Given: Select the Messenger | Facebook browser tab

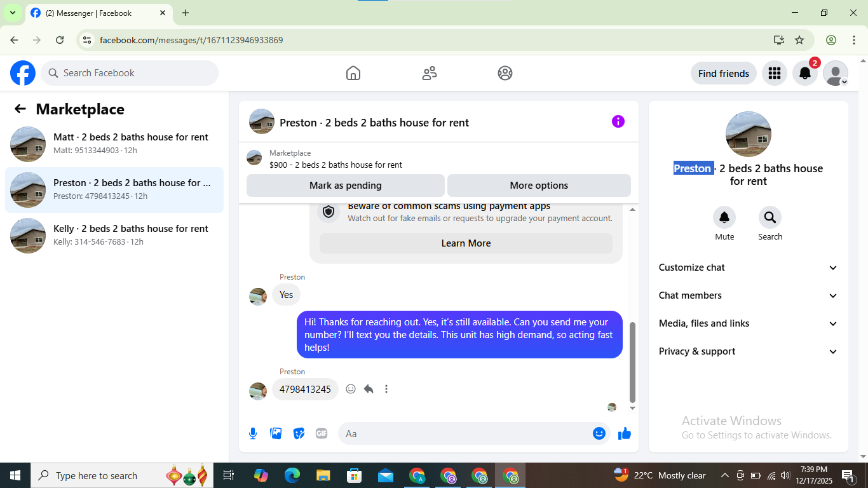Looking at the screenshot, I should [x=98, y=13].
